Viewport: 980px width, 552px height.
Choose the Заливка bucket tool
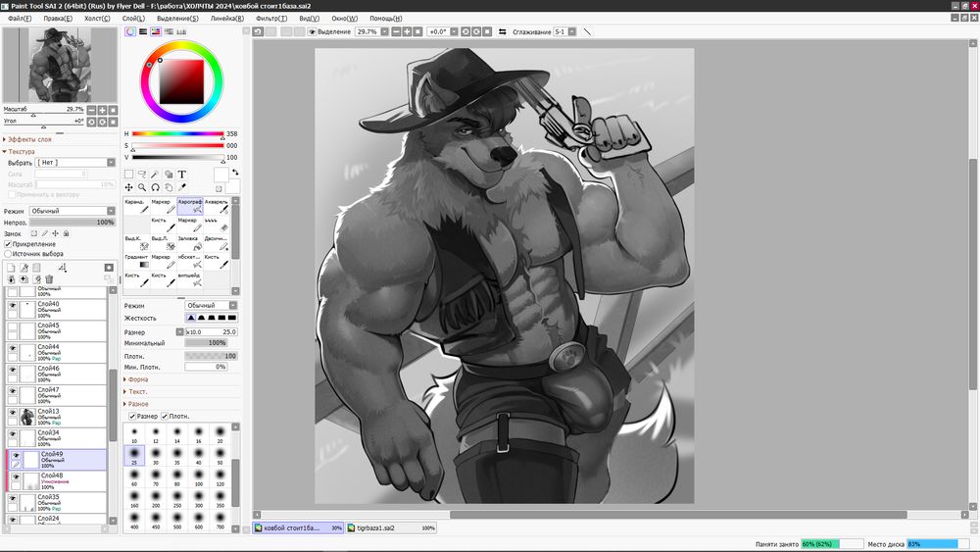point(190,242)
